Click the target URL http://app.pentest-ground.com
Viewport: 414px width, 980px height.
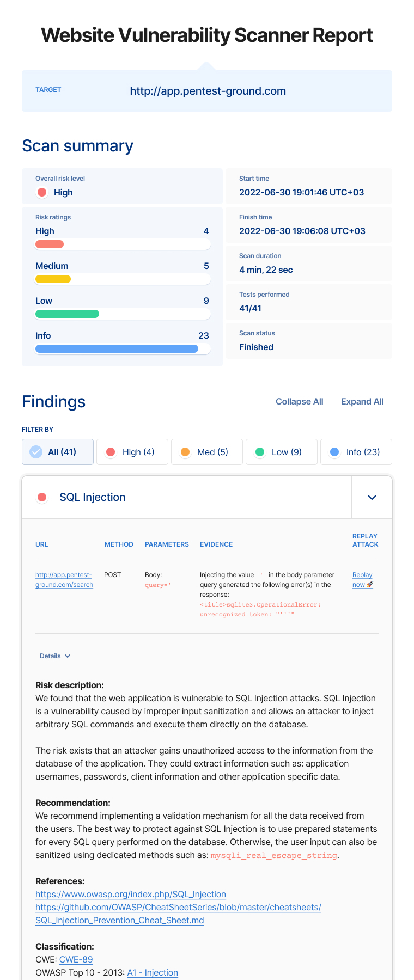click(x=208, y=91)
